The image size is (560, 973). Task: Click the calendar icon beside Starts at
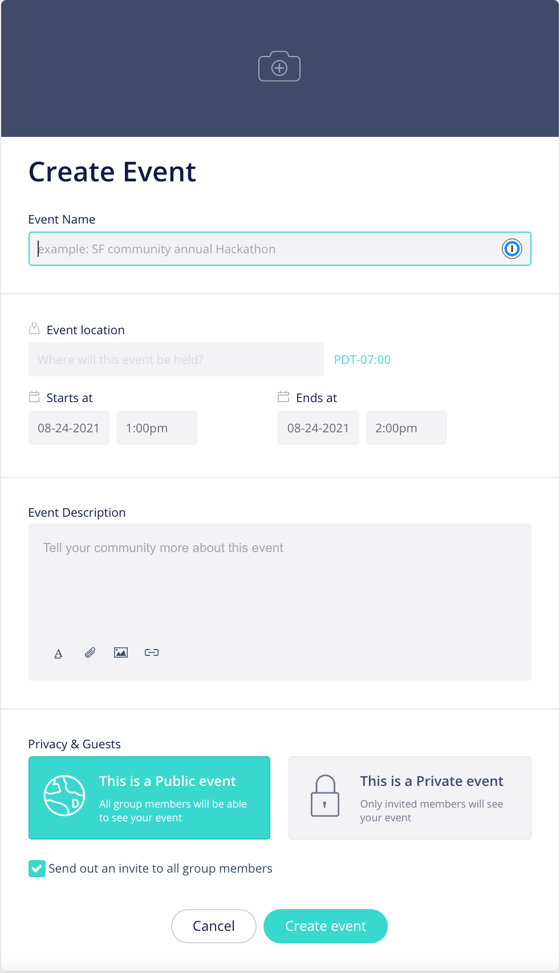click(34, 397)
